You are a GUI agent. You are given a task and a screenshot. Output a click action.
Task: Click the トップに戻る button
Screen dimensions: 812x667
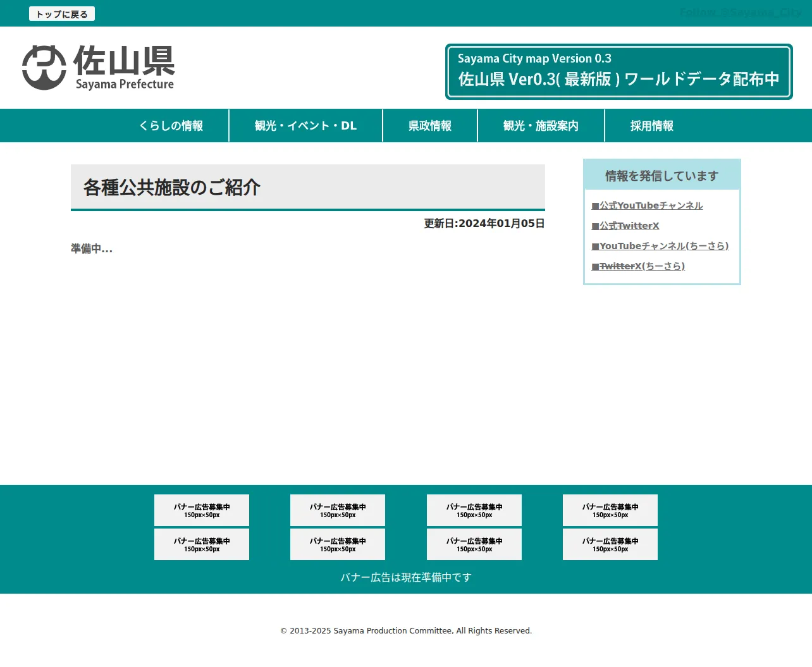62,14
